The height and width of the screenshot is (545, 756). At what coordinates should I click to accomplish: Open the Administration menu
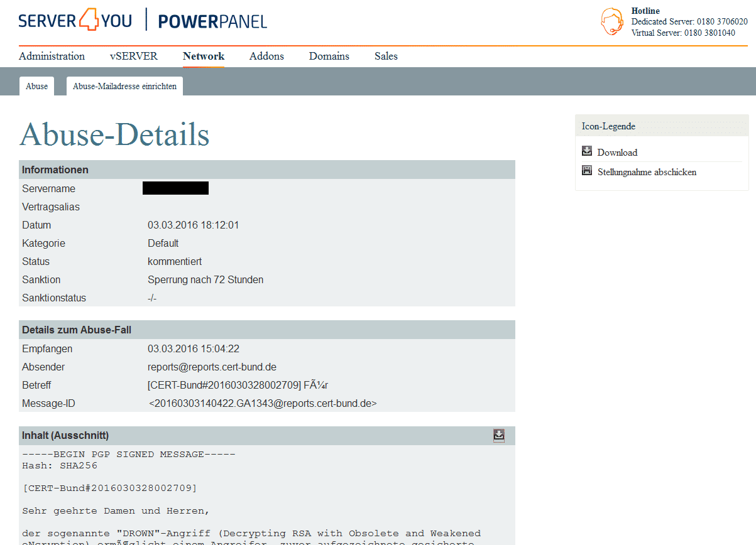tap(52, 56)
